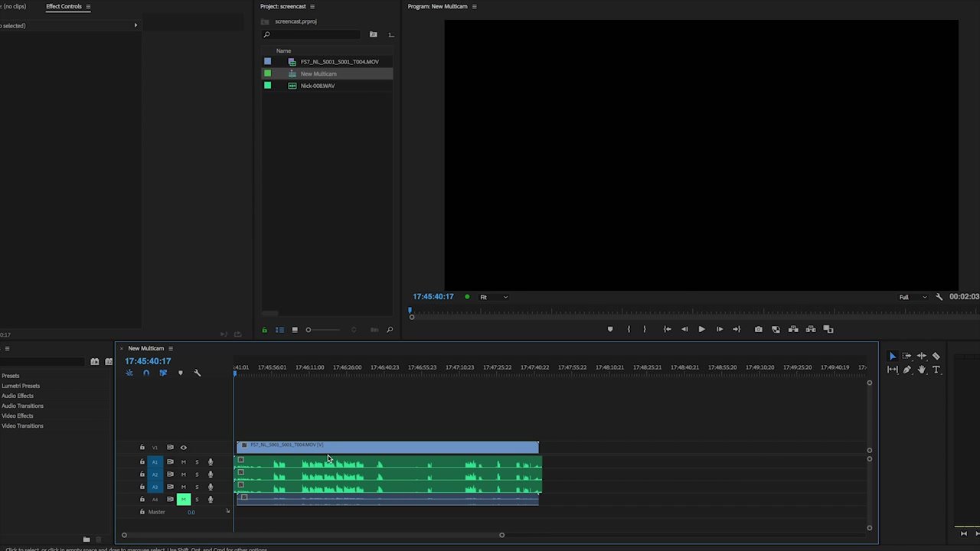
Task: Open the Full playback resolution dropdown
Action: 913,297
